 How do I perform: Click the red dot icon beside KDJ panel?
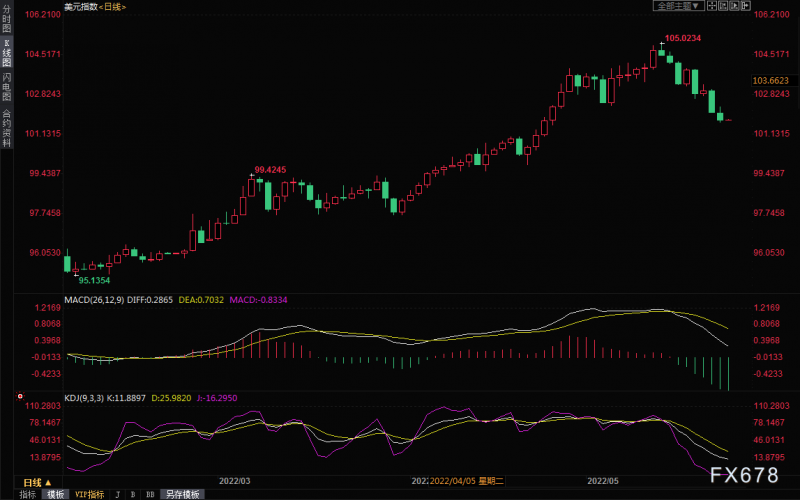pyautogui.click(x=20, y=396)
